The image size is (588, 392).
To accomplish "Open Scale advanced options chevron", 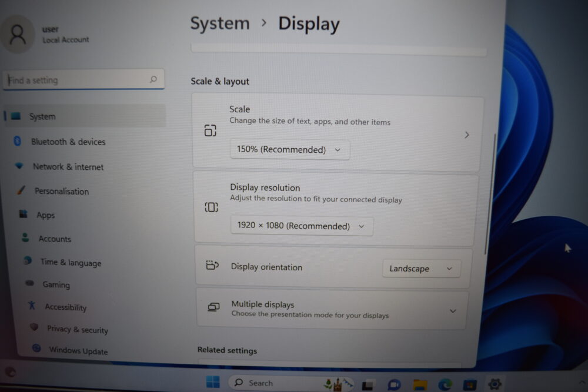I will [x=466, y=135].
